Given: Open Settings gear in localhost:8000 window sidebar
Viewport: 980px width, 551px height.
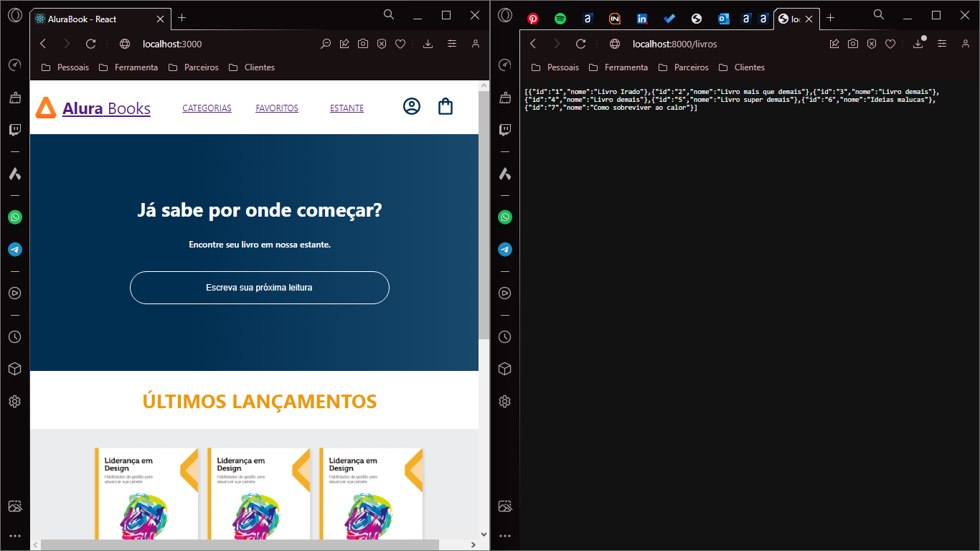Looking at the screenshot, I should [x=505, y=401].
